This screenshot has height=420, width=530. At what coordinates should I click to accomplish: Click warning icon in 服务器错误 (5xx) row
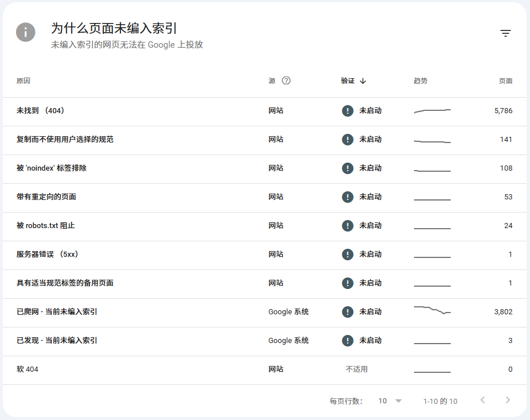point(347,255)
